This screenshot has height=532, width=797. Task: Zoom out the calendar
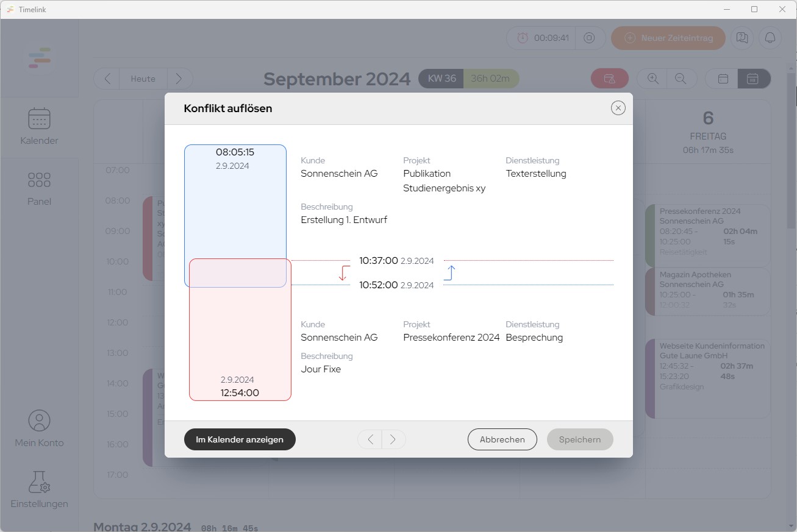[681, 79]
